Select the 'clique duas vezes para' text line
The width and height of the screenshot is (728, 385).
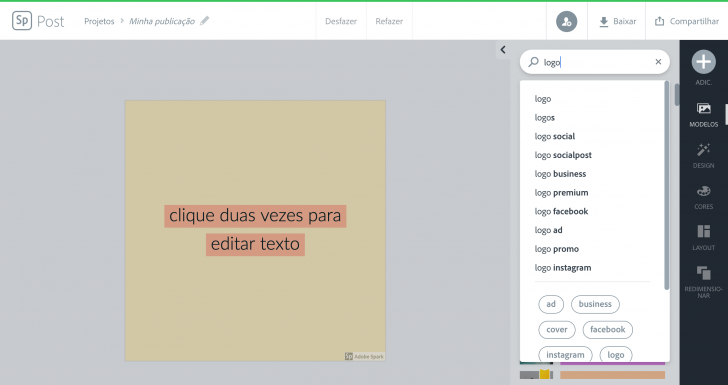click(255, 216)
